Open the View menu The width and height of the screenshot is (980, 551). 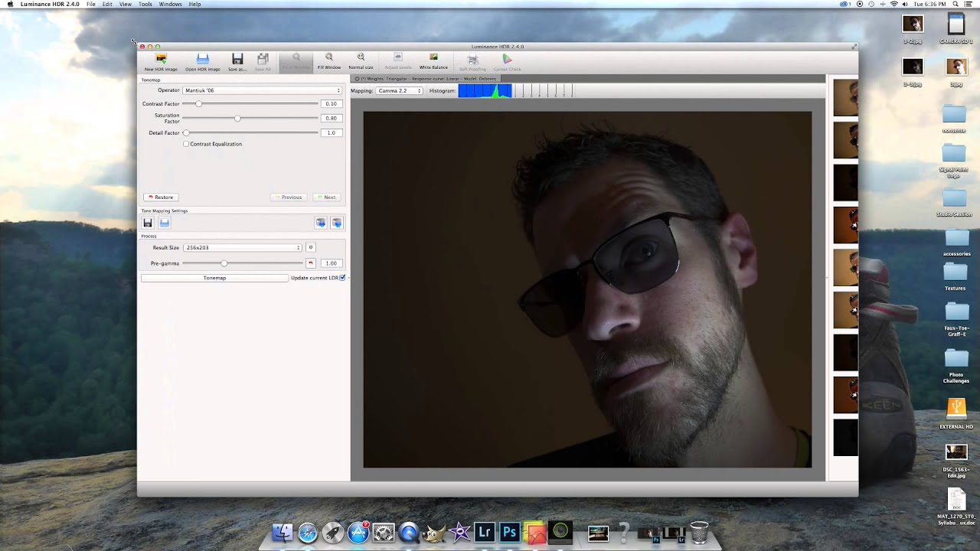(x=126, y=4)
